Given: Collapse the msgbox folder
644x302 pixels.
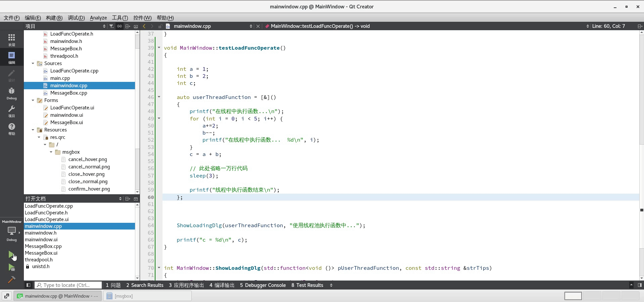Looking at the screenshot, I should (51, 152).
